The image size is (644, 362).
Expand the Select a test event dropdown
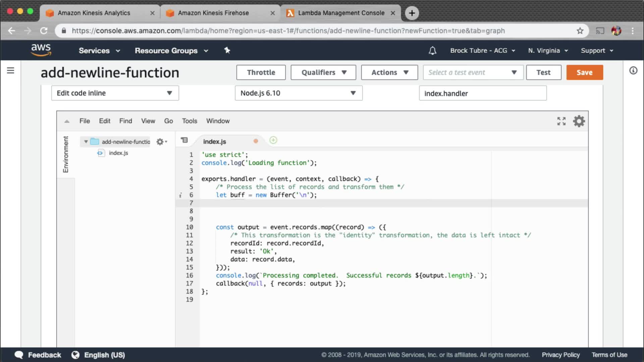[473, 72]
